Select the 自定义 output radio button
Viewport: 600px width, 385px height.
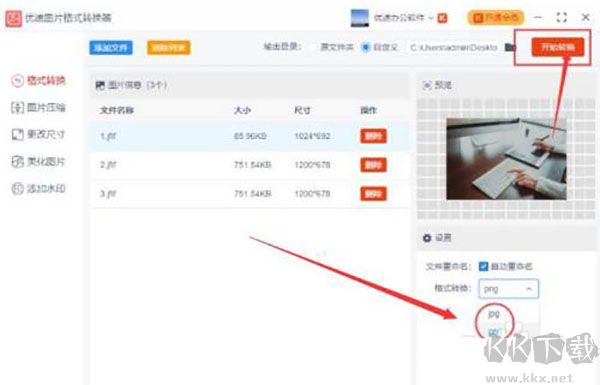coord(366,47)
